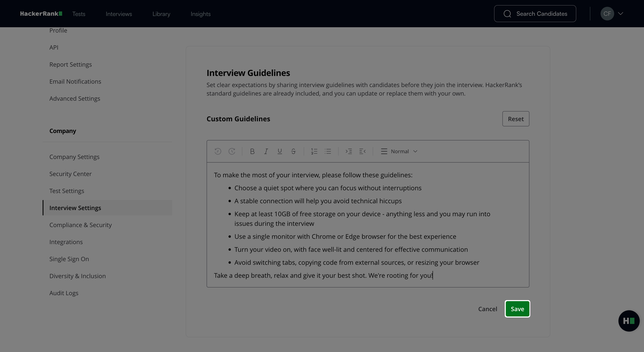
Task: Open Compliance & Security
Action: click(x=80, y=225)
